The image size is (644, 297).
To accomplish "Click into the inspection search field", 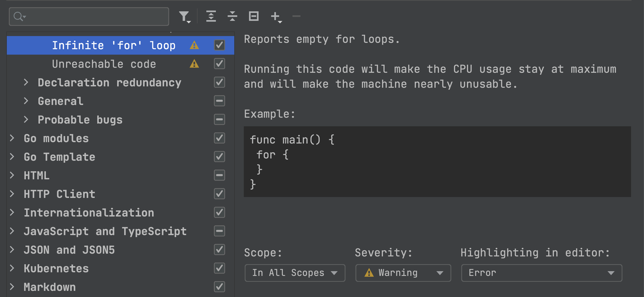I will coord(95,17).
